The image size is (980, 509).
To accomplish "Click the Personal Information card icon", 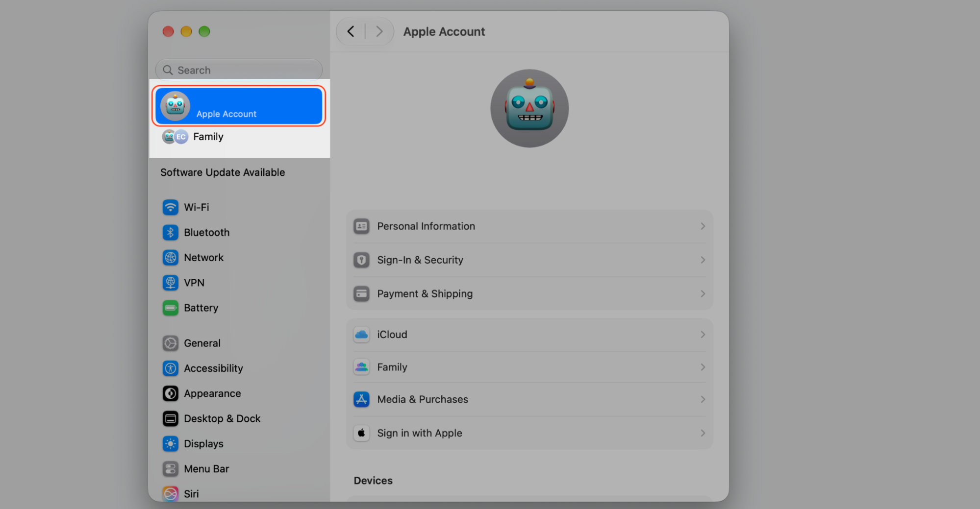I will point(361,226).
